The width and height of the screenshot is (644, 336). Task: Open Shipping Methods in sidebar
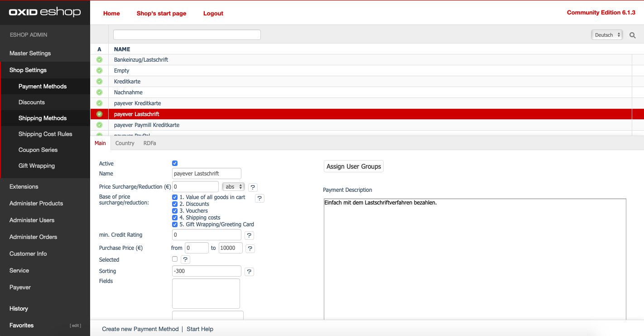[x=43, y=118]
